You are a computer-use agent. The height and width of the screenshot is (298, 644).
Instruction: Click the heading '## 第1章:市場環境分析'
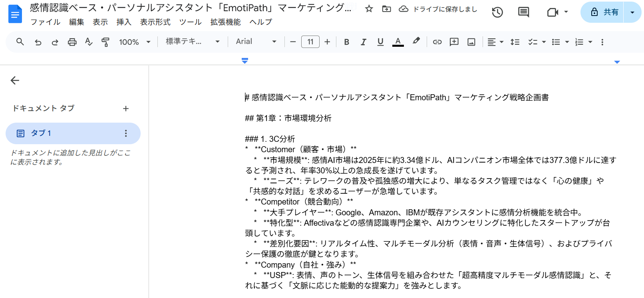(x=288, y=118)
